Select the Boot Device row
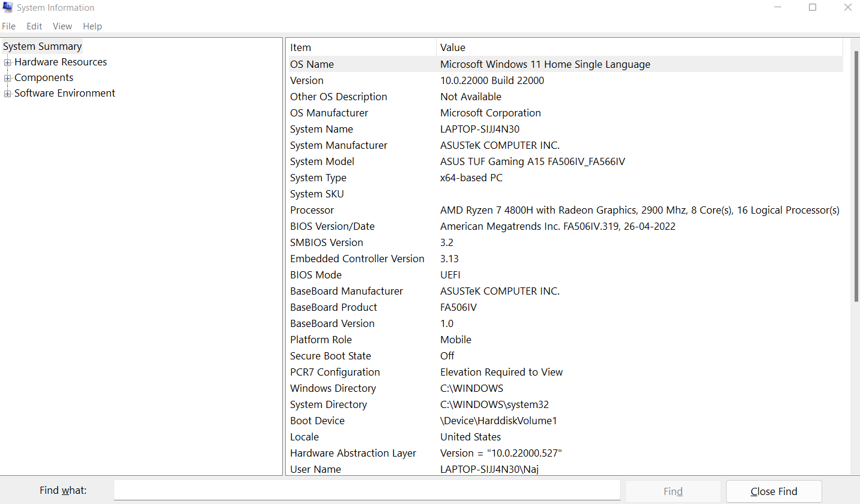The width and height of the screenshot is (860, 504). coord(566,421)
